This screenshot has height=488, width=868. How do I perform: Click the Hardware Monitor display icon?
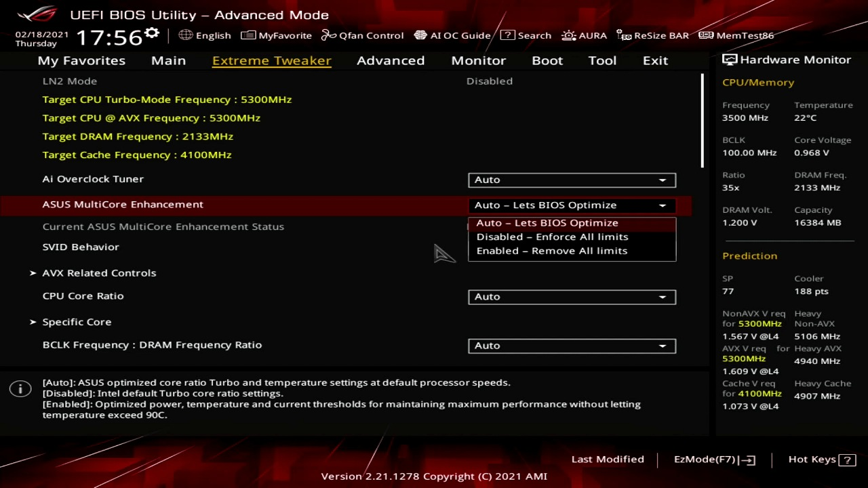tap(730, 60)
